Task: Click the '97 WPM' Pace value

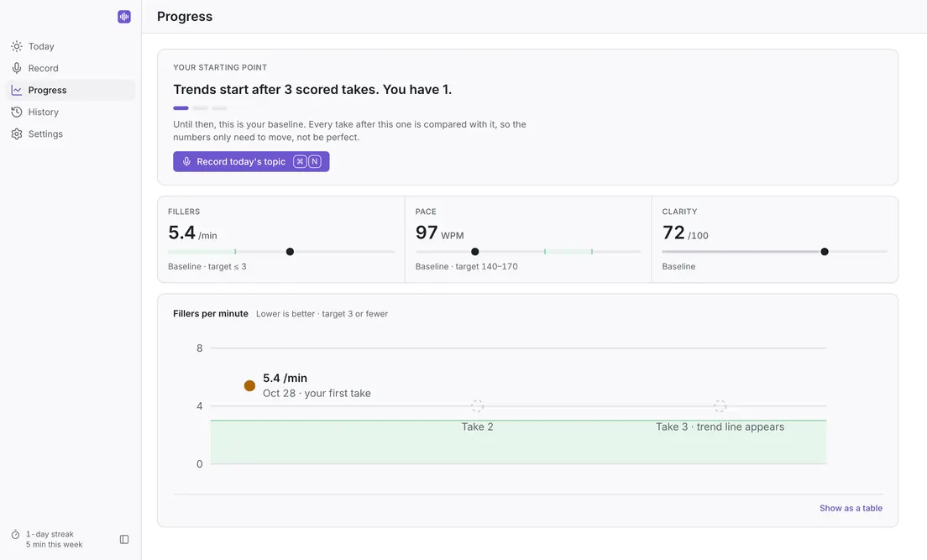Action: (x=439, y=233)
